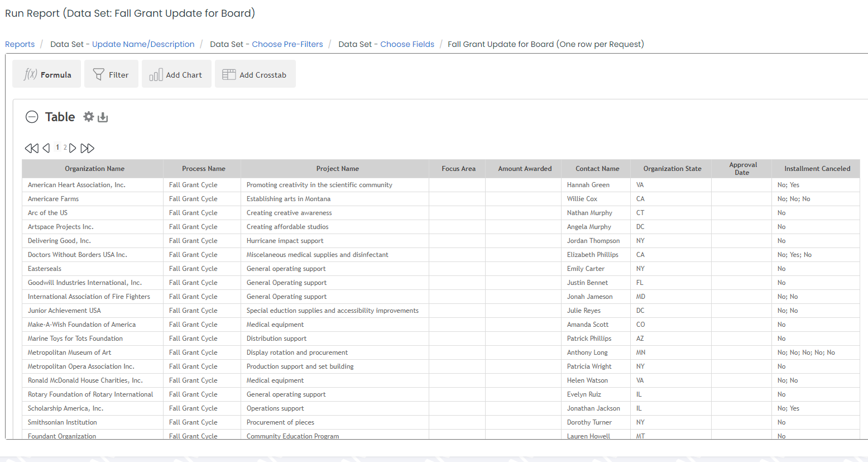Click project 'Miscelaneous medical supplies and disinfectant'
The image size is (868, 462).
pos(318,255)
